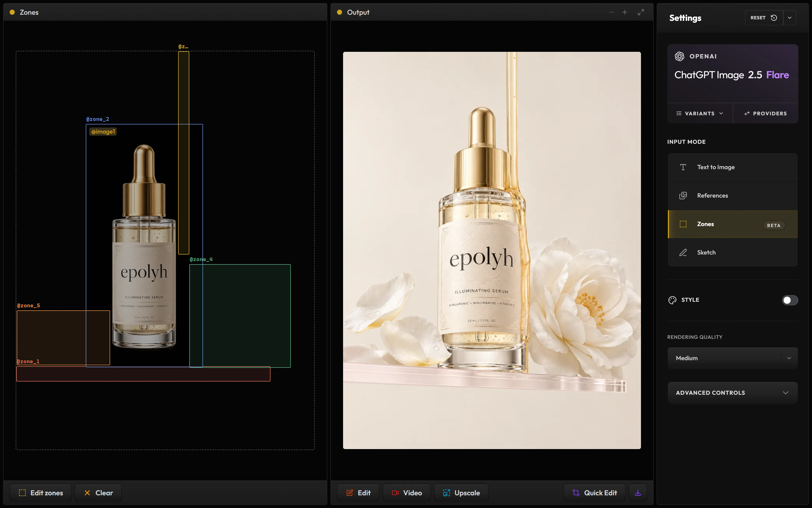Screen dimensions: 812x508
Task: Open the Providers switcher
Action: (765, 114)
